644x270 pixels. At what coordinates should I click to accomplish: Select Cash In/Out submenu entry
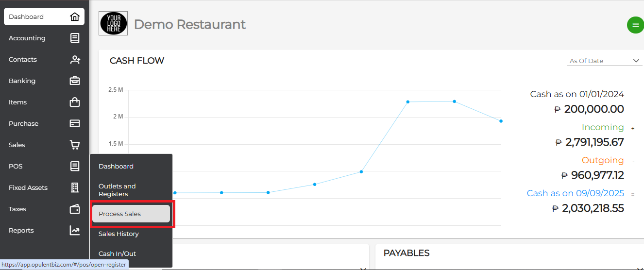pyautogui.click(x=117, y=254)
